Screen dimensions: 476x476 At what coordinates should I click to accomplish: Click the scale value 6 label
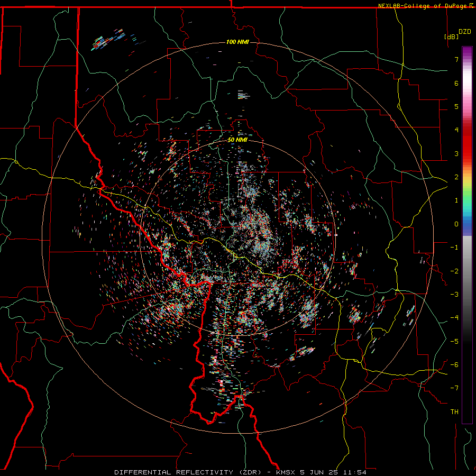pyautogui.click(x=456, y=83)
